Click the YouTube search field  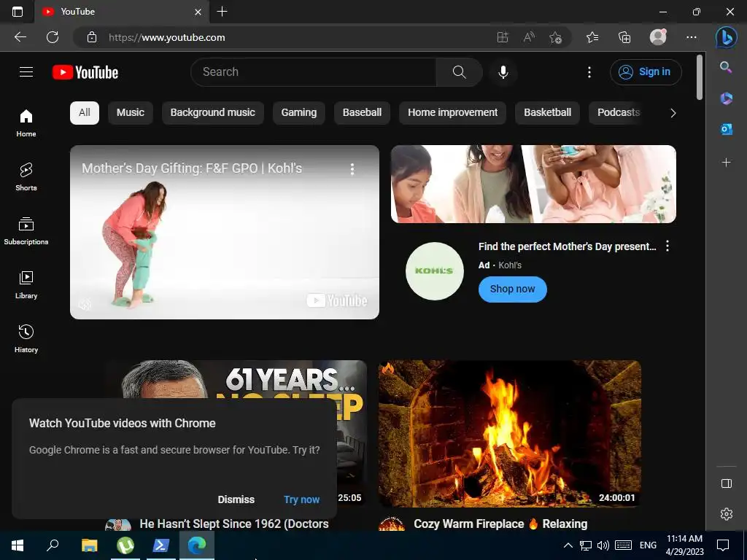coord(314,72)
